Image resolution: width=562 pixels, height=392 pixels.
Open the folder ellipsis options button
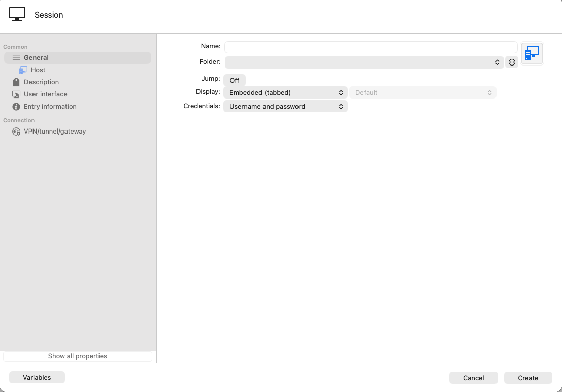pyautogui.click(x=512, y=62)
